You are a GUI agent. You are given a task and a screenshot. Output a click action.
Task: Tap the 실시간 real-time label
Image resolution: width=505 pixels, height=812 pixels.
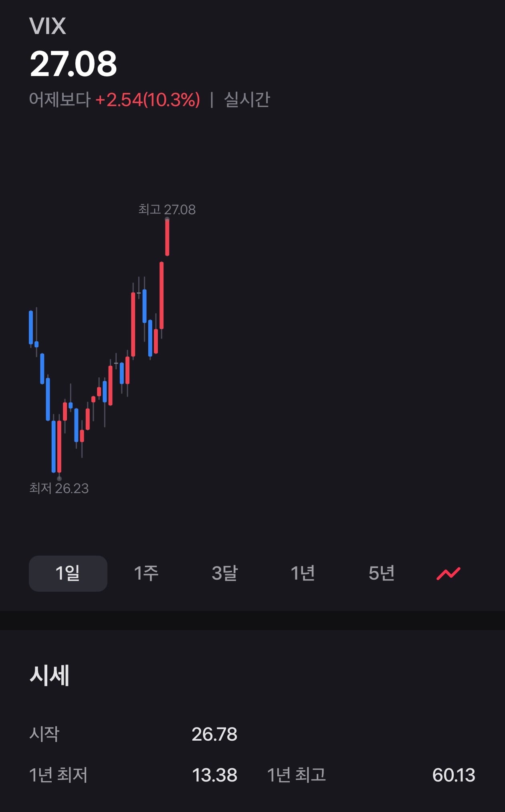(247, 99)
